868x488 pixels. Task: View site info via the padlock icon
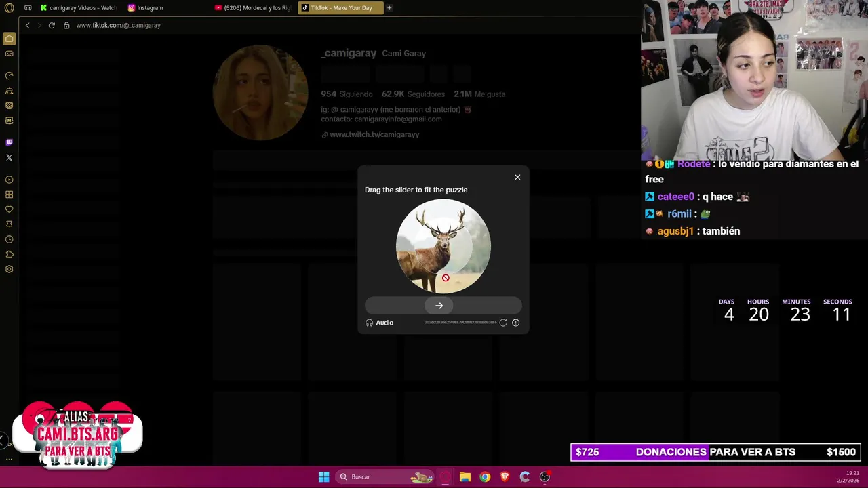point(66,25)
